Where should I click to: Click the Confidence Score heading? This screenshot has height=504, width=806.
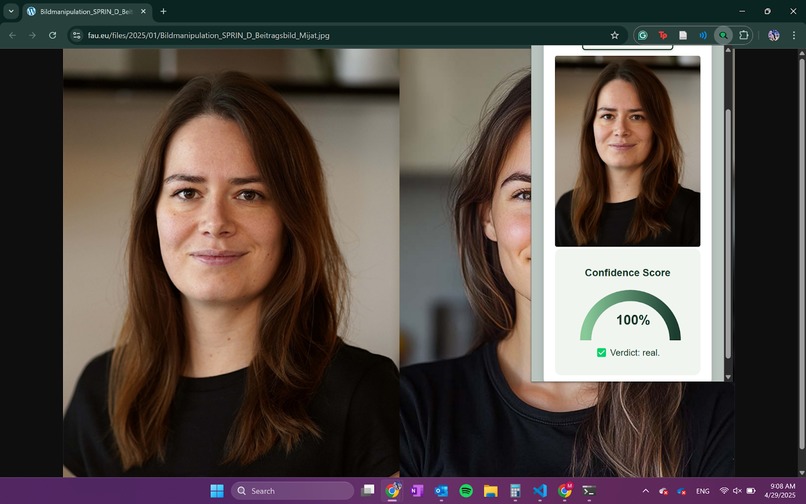pyautogui.click(x=627, y=273)
